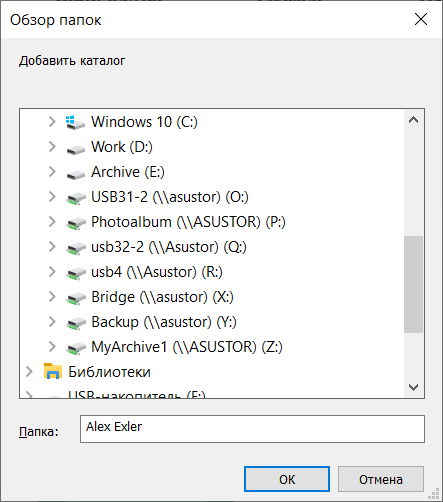This screenshot has width=443, height=502.
Task: Confirm selection with the OK button
Action: (287, 479)
